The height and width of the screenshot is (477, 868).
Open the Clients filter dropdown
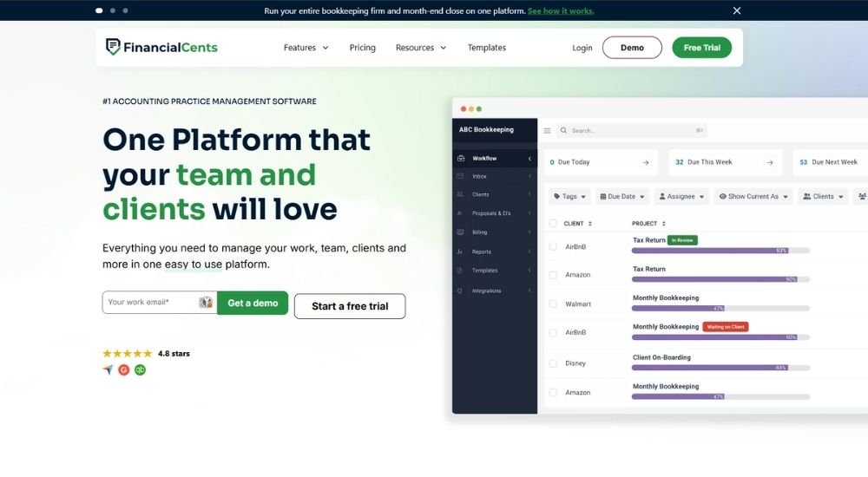tap(823, 197)
